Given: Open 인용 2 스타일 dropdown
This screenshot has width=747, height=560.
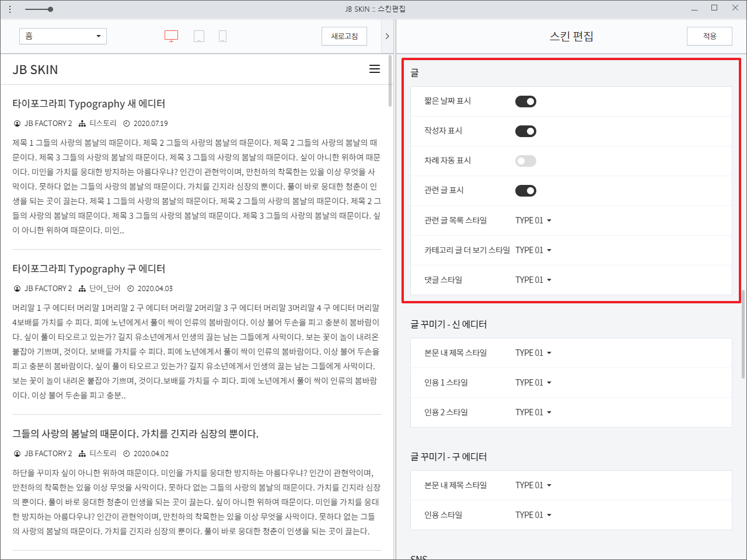Looking at the screenshot, I should (533, 412).
